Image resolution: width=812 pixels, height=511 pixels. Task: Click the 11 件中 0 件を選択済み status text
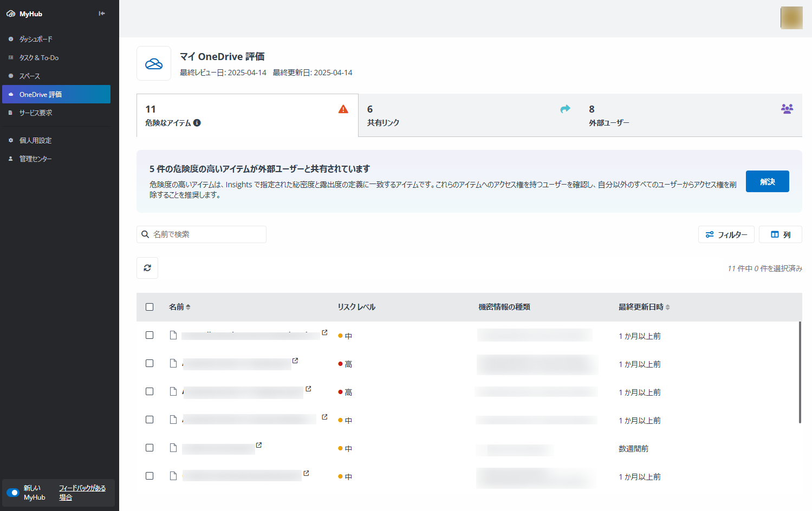(x=765, y=268)
